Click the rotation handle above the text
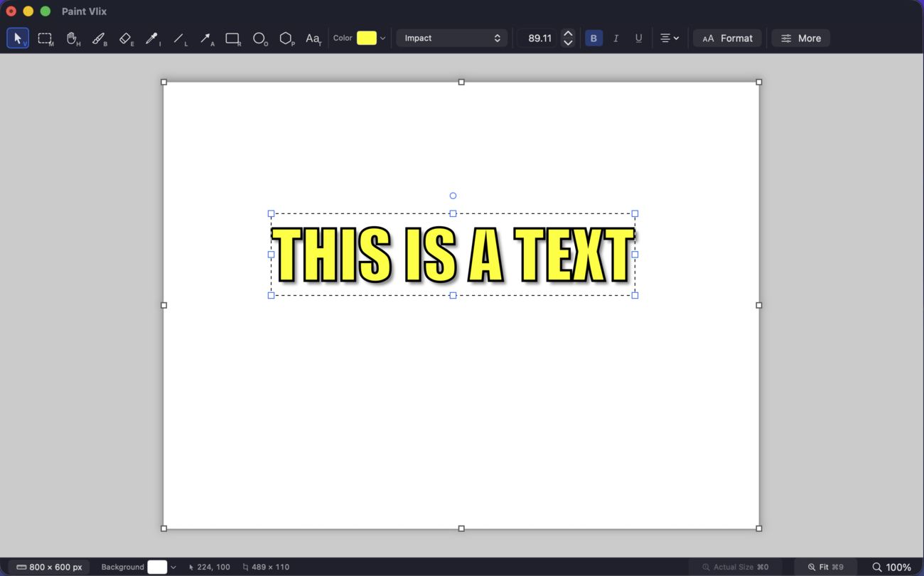This screenshot has width=924, height=576. pyautogui.click(x=453, y=196)
